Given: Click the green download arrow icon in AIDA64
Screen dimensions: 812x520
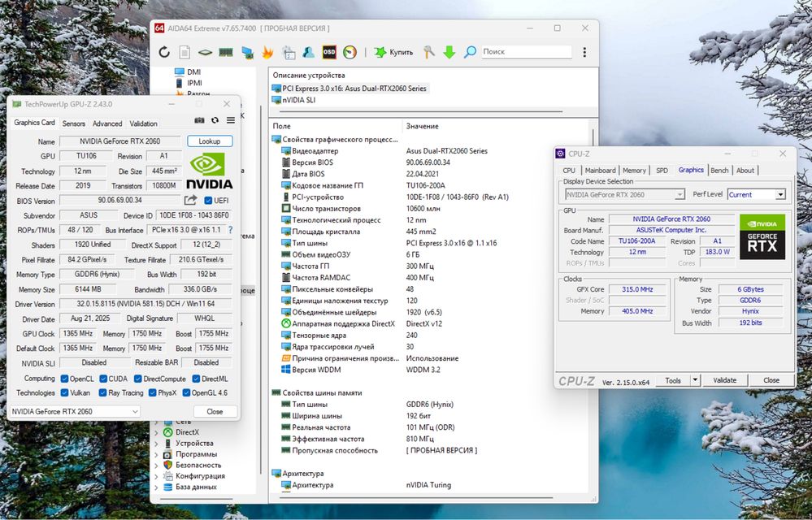Looking at the screenshot, I should 449,52.
